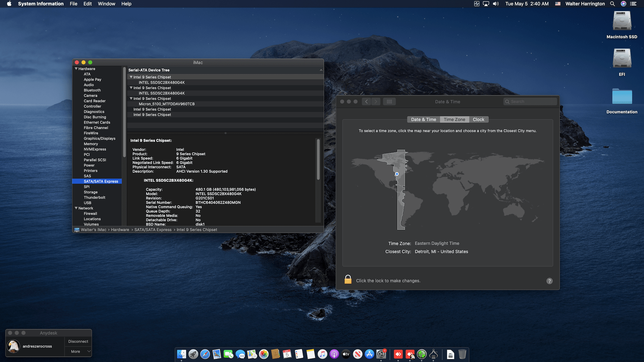Activate Siri from the menu bar
The image size is (644, 362).
pyautogui.click(x=624, y=4)
